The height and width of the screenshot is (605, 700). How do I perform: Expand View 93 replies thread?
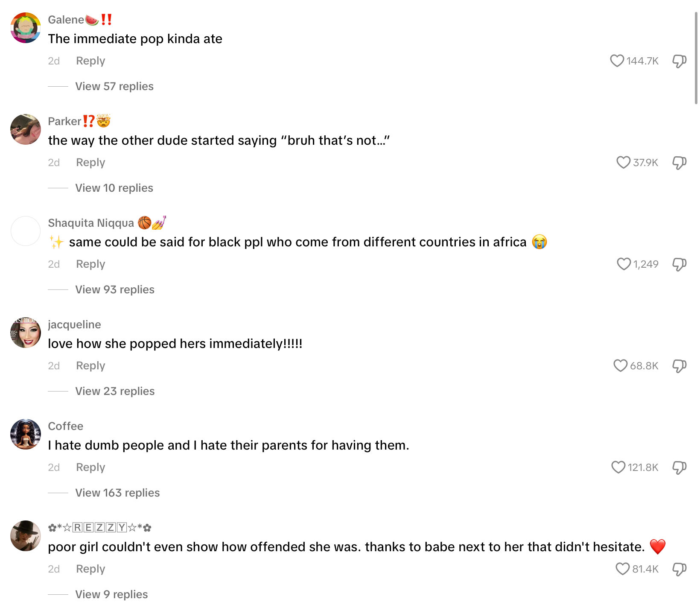(x=115, y=289)
